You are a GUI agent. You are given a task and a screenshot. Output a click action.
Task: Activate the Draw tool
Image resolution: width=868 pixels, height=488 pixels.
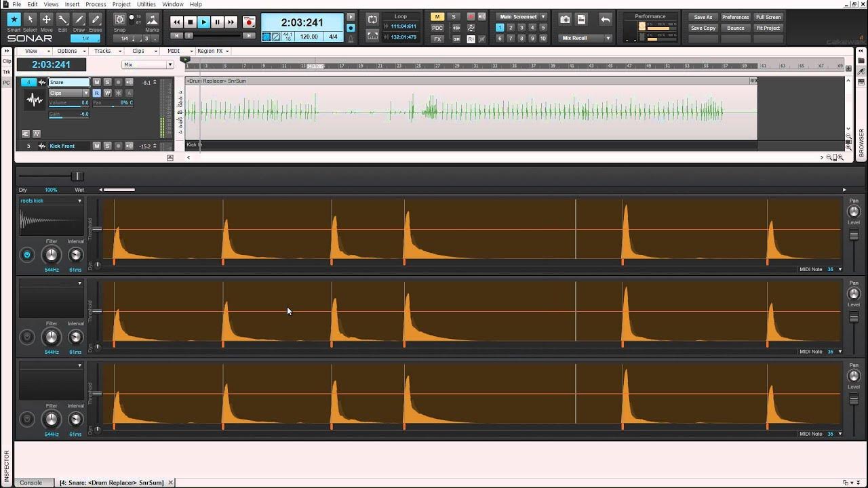click(x=79, y=20)
